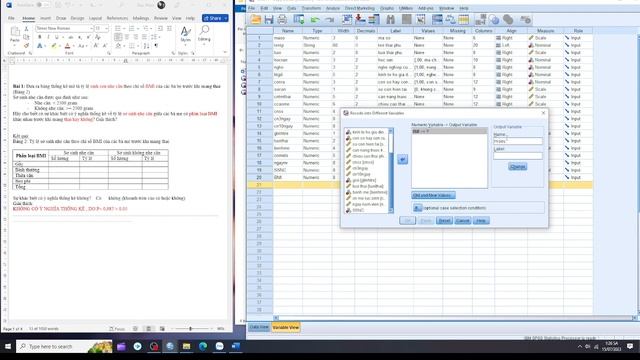Open Graphs menu in SPSS
Viewport: 640px width, 360px height.
[x=387, y=8]
